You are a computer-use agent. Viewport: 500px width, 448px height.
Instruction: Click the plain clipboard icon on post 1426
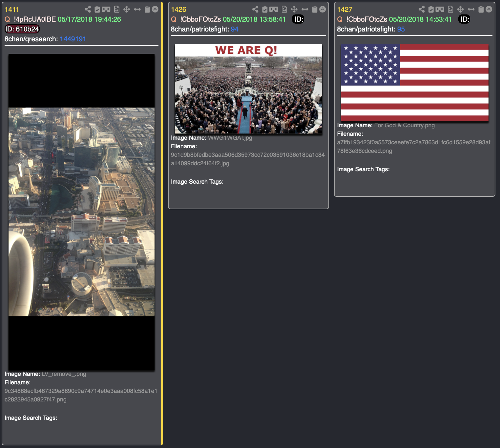tap(315, 10)
